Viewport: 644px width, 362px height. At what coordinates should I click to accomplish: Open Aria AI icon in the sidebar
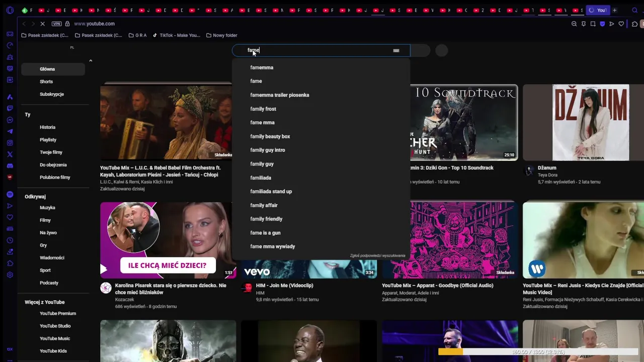click(10, 97)
